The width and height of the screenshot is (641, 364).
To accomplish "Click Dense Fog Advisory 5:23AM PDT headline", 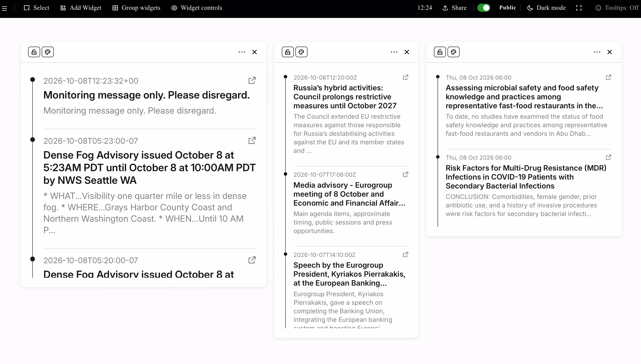I will point(149,168).
